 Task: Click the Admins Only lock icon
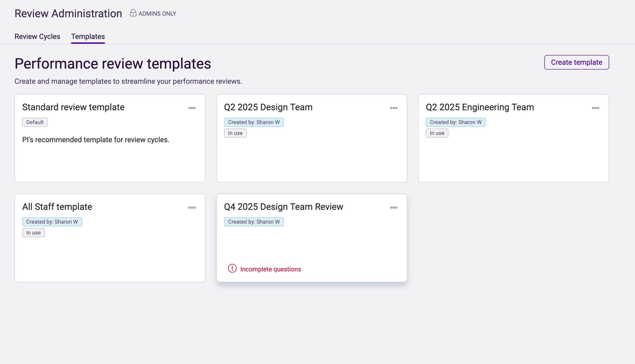click(133, 13)
